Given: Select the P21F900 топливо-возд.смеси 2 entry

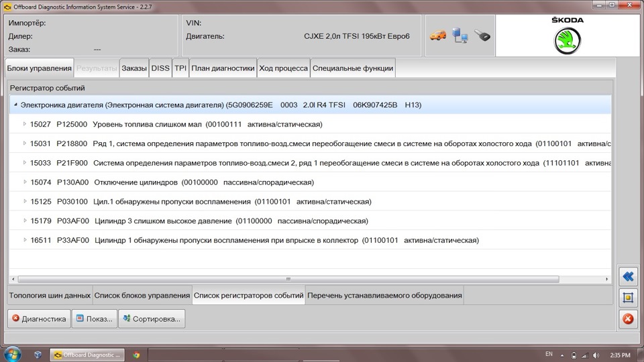Looking at the screenshot, I should [310, 162].
